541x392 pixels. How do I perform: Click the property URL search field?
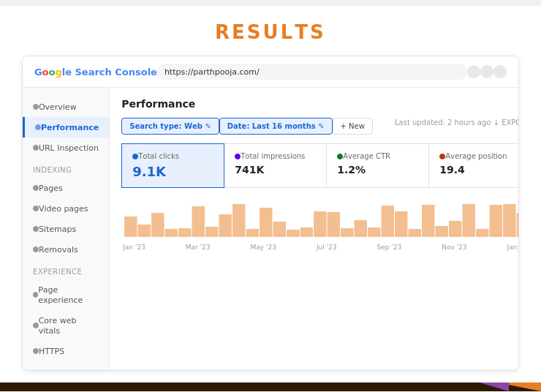[x=311, y=72]
